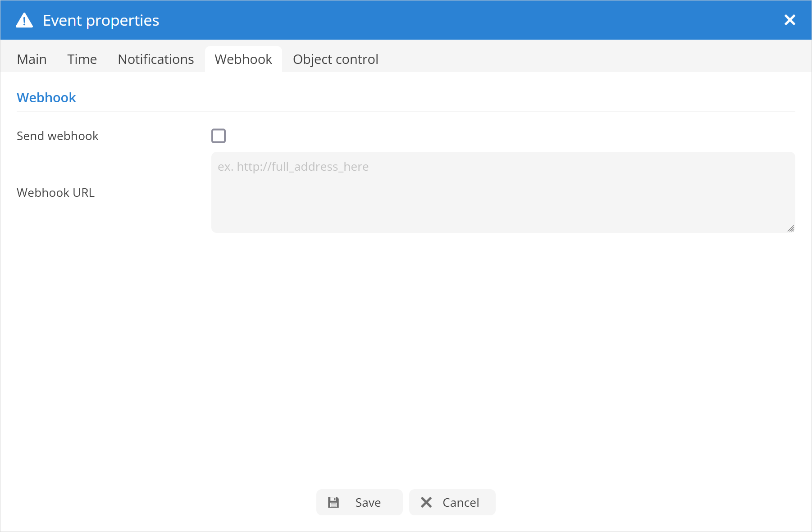
Task: Click the floppy disk icon on Save
Action: [333, 502]
